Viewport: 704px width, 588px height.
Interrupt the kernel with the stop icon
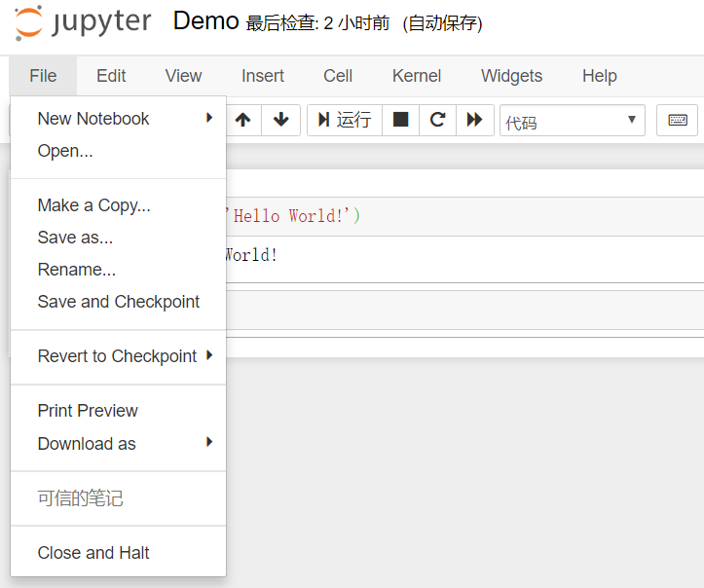(400, 120)
